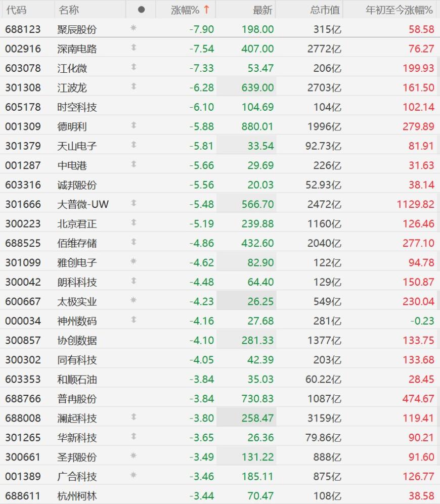Click the arrow marker in 朗科科技 row
Image resolution: width=440 pixels, height=504 pixels.
coord(134,281)
